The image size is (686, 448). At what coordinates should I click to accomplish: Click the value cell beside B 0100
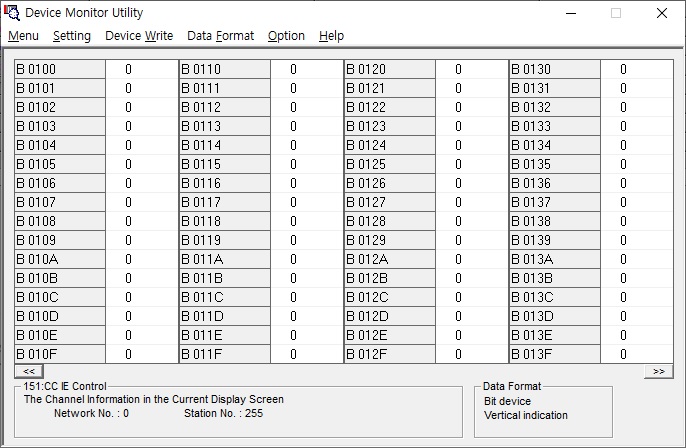(x=142, y=69)
